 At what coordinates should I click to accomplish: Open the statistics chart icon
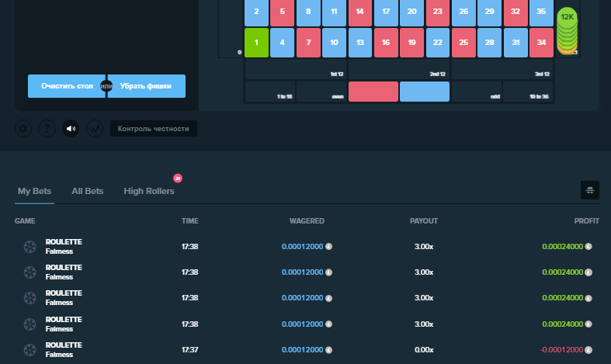(95, 129)
